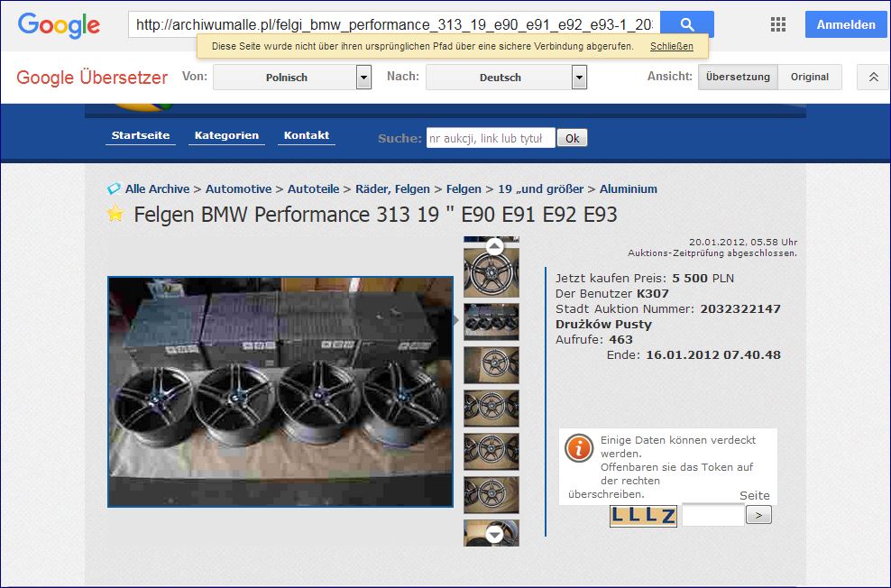Viewport: 891px width, 588px height.
Task: Click the price 5 500 PLN
Action: [x=703, y=279]
